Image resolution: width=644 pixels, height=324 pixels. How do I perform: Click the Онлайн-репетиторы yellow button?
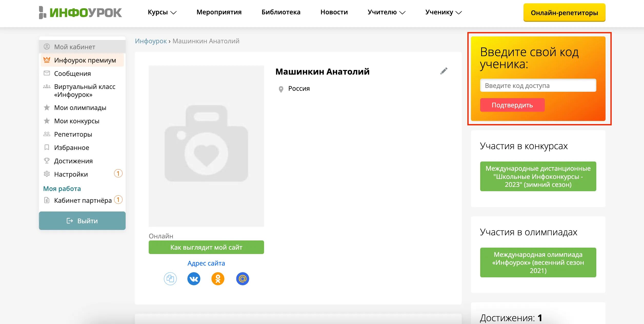(x=564, y=13)
